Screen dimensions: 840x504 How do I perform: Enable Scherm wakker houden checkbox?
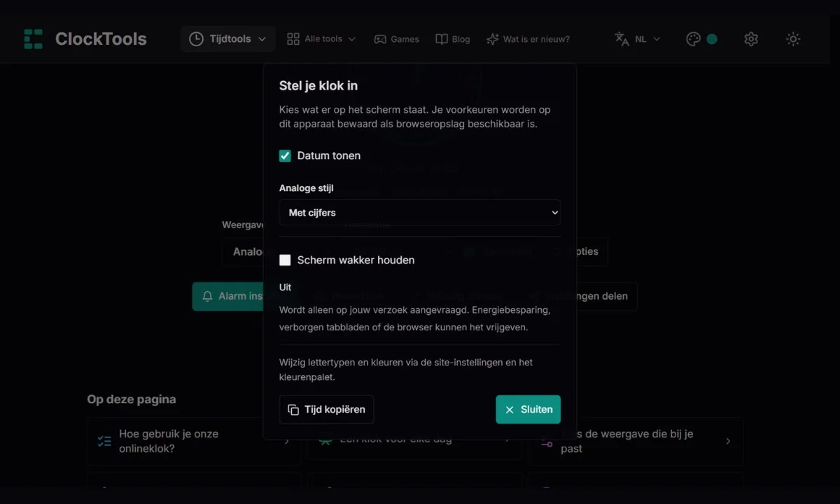pyautogui.click(x=285, y=260)
